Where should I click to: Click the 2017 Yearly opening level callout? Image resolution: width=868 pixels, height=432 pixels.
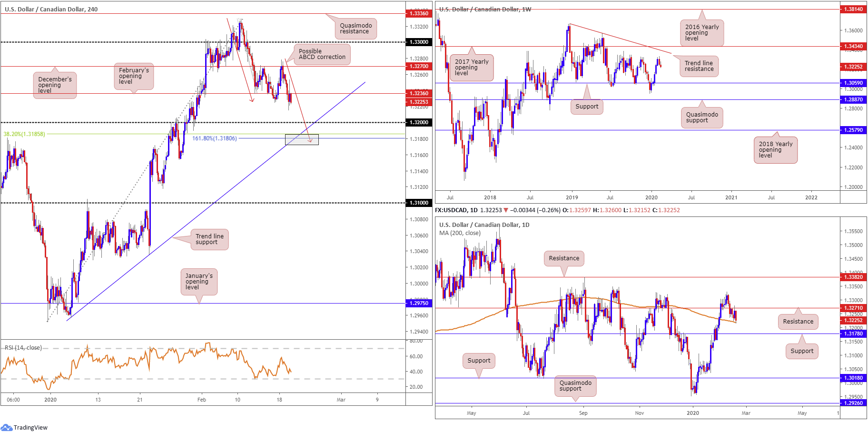tap(472, 68)
